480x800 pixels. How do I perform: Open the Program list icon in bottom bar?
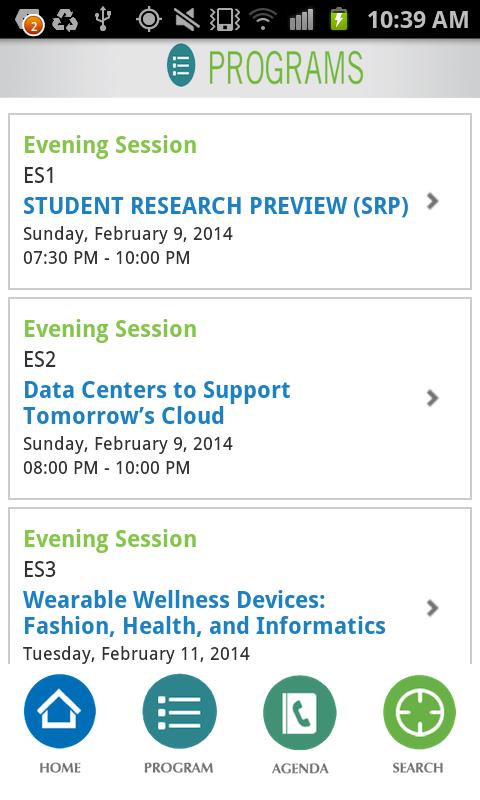[x=180, y=711]
